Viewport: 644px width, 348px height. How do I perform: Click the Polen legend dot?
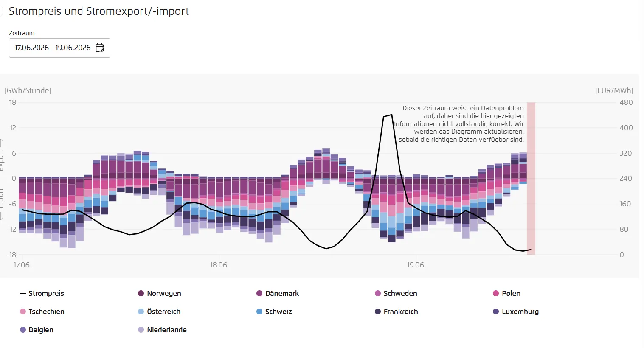(496, 293)
